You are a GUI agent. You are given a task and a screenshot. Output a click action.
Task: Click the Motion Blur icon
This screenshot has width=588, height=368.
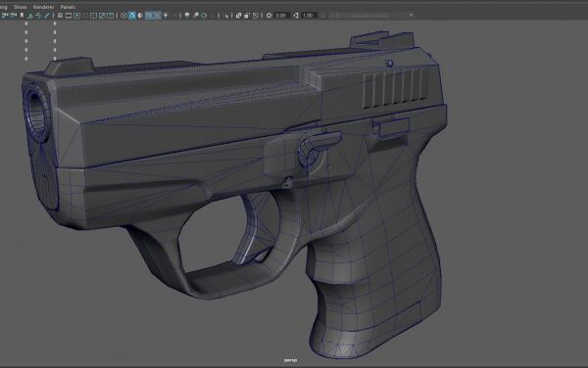click(196, 16)
